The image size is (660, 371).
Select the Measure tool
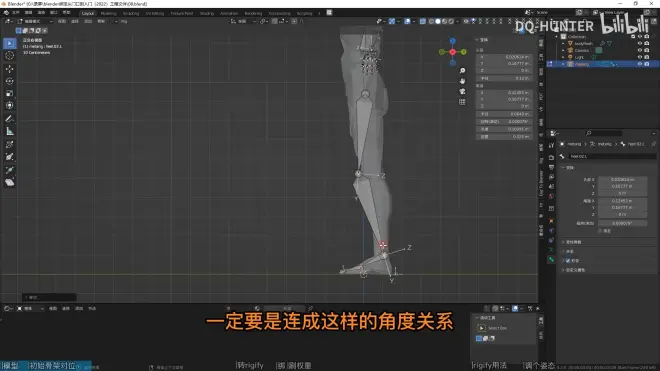[x=9, y=131]
